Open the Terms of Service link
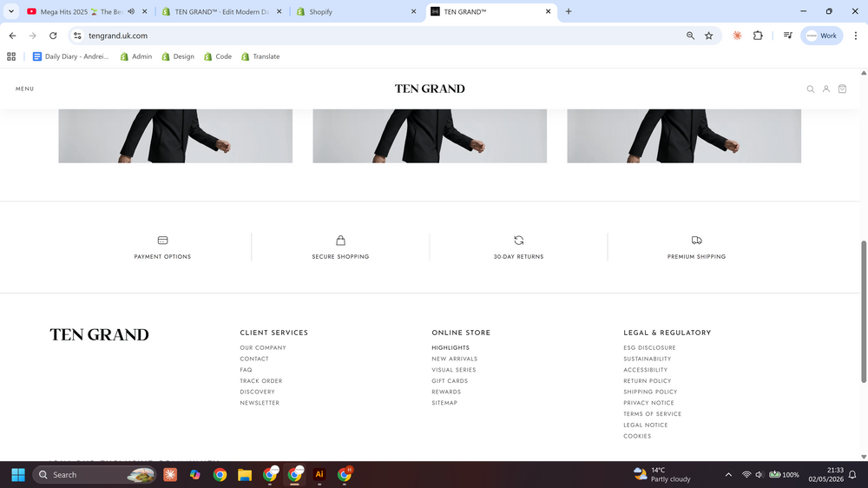The width and height of the screenshot is (868, 488). [x=652, y=414]
